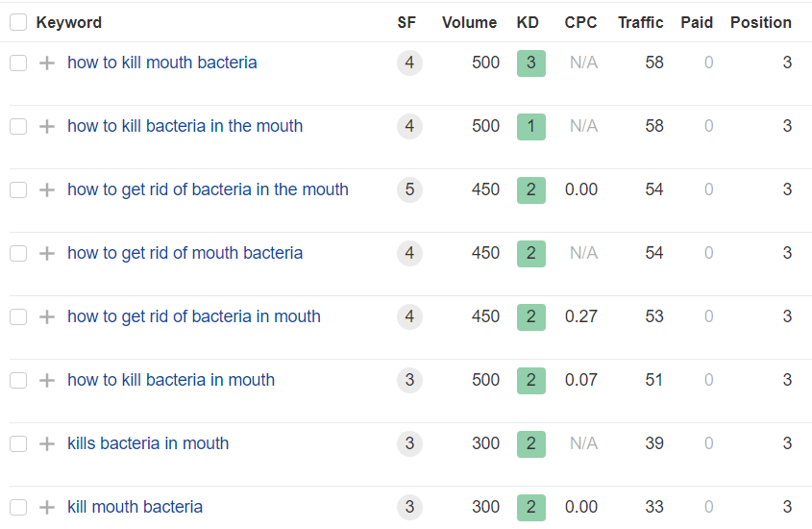This screenshot has height=529, width=812.
Task: Toggle the select-all checkbox in header
Action: tap(18, 23)
